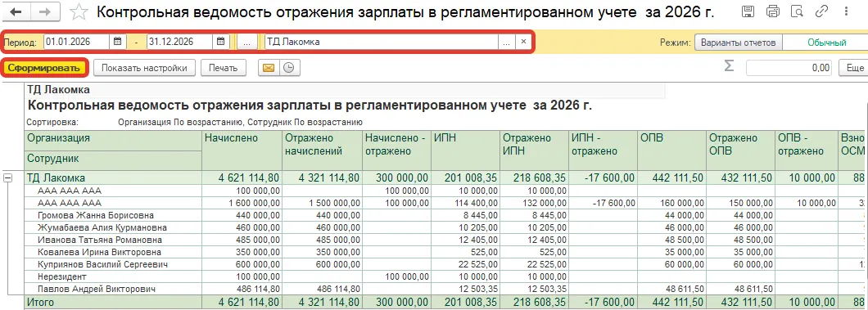The width and height of the screenshot is (868, 310).
Task: Click 48 611,50 in Павлов's ОПВ cell
Action: tap(671, 289)
